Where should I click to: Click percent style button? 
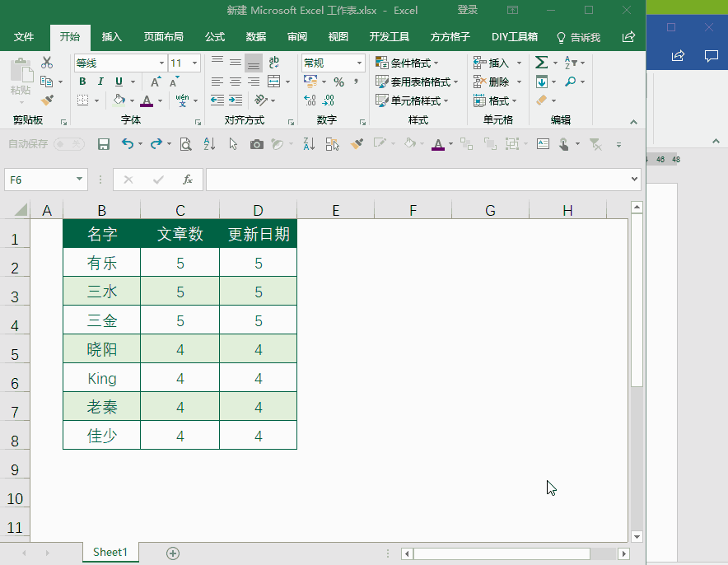pos(339,82)
